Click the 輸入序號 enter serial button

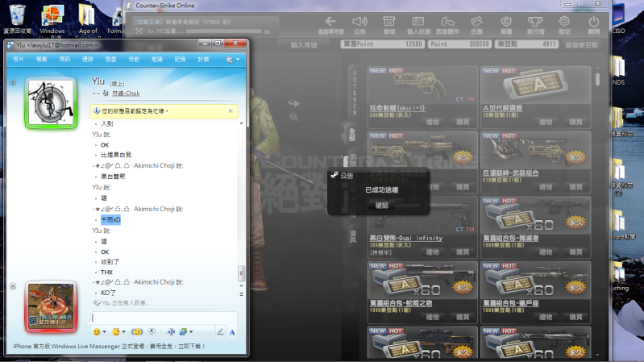coord(304,45)
